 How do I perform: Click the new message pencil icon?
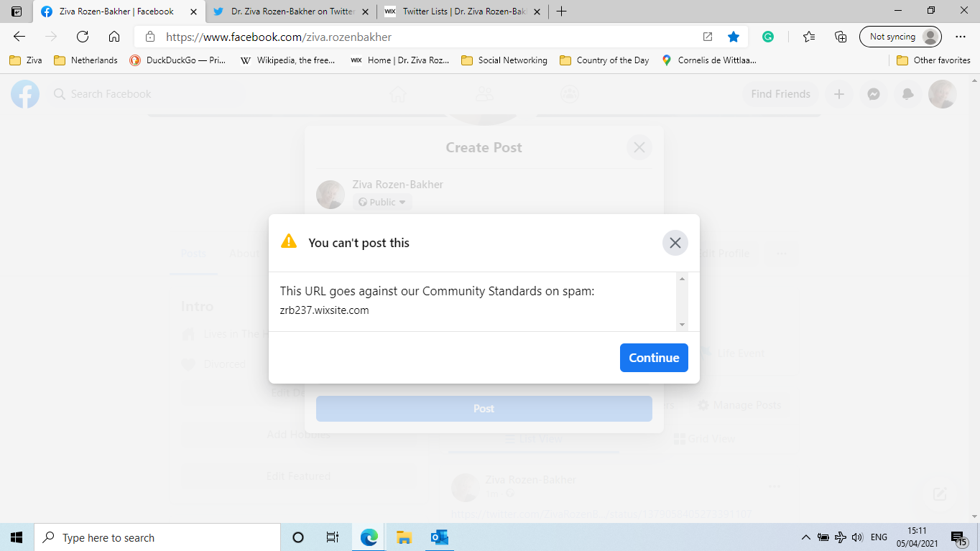pos(939,494)
